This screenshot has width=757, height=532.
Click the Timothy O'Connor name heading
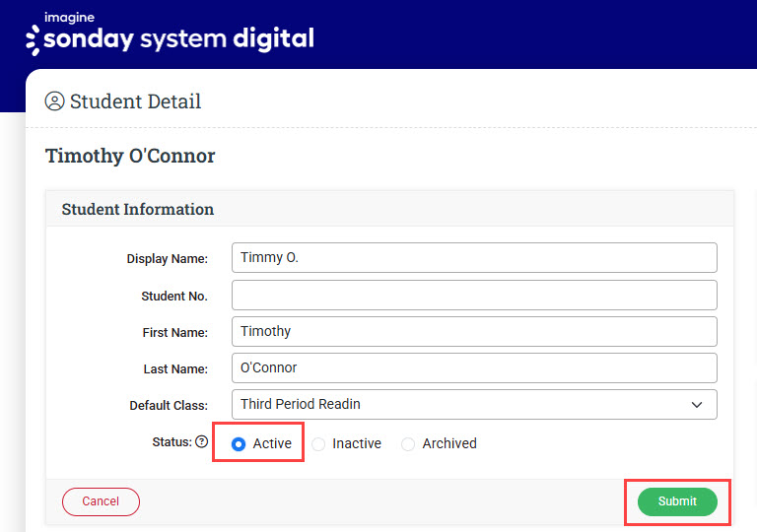point(130,156)
